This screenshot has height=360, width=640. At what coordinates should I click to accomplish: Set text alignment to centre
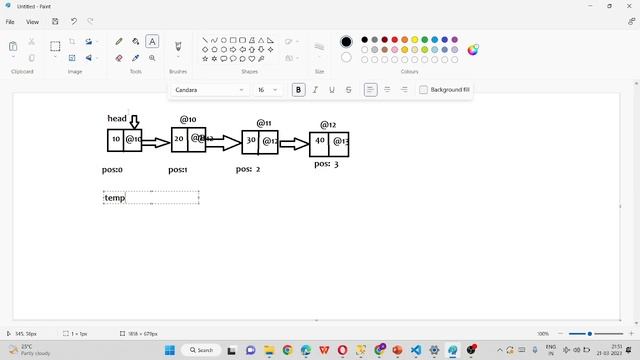387,90
